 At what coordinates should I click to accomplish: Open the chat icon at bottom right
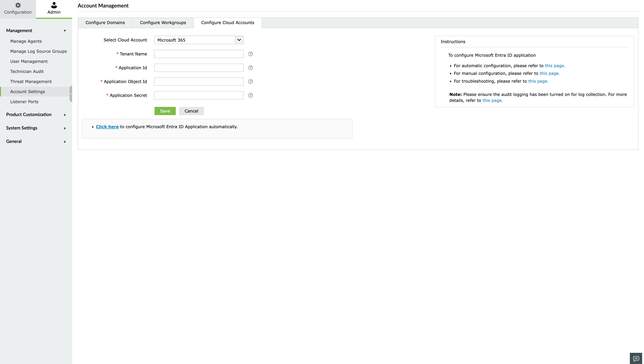636,359
